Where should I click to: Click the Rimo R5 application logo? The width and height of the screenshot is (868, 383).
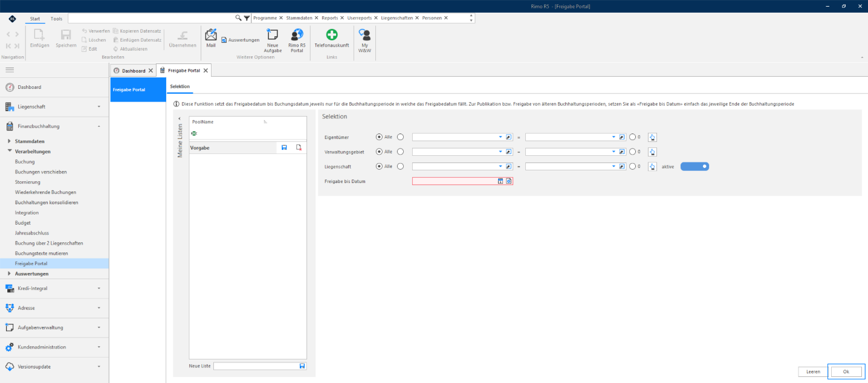(x=12, y=19)
